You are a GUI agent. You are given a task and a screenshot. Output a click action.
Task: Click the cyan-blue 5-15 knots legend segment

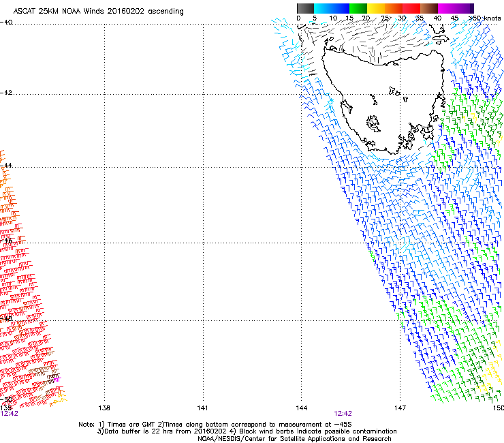(332, 8)
